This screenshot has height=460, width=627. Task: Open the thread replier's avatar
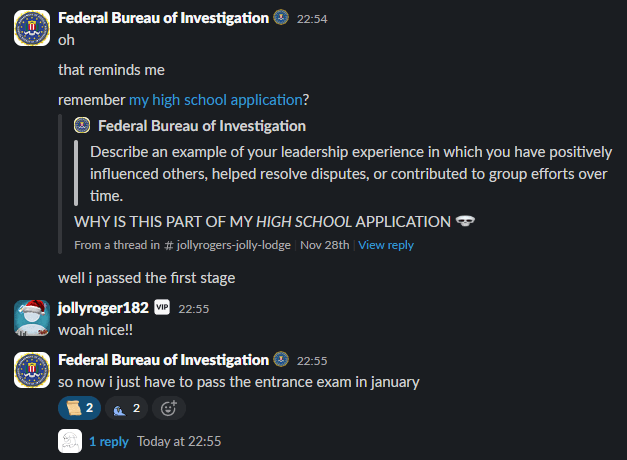tap(70, 441)
